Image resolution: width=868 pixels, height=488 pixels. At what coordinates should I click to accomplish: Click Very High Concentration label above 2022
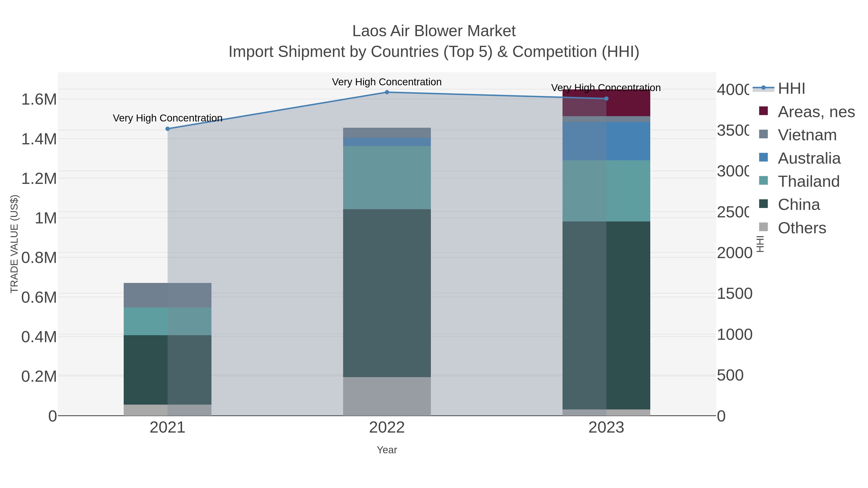click(x=387, y=82)
